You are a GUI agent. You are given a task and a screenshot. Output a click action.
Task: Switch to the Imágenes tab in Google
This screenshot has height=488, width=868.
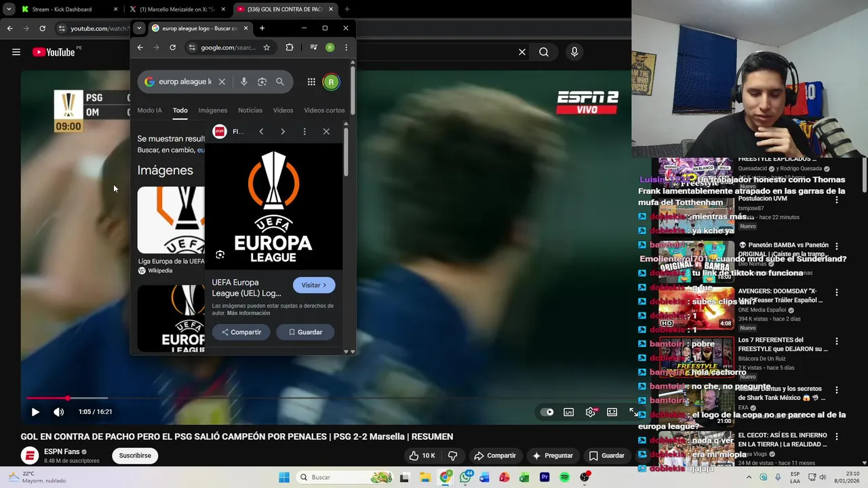(x=213, y=110)
